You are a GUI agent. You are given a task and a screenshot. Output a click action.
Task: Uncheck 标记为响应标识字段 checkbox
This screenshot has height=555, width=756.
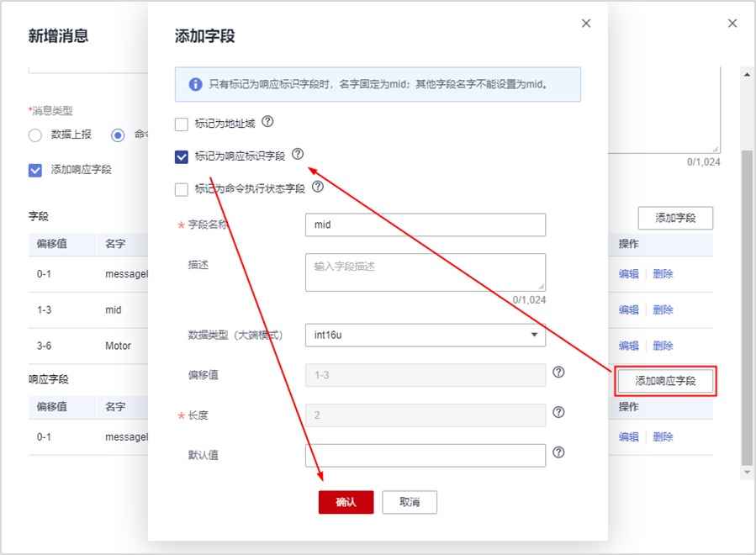[x=182, y=156]
